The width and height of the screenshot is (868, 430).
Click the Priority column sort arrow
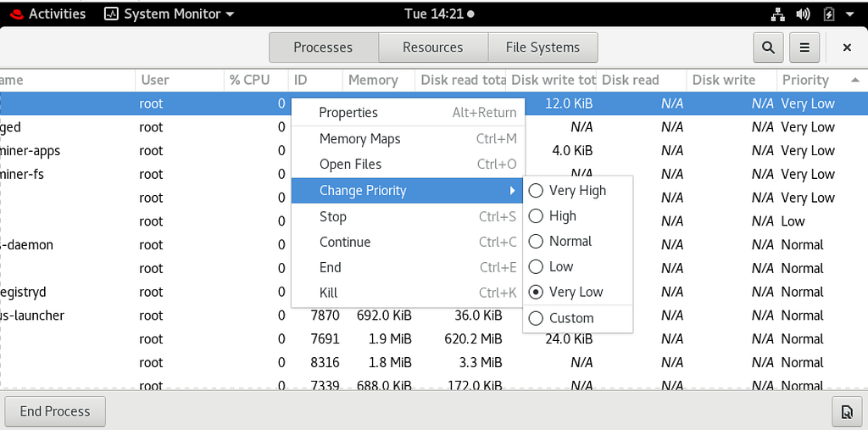click(x=854, y=81)
